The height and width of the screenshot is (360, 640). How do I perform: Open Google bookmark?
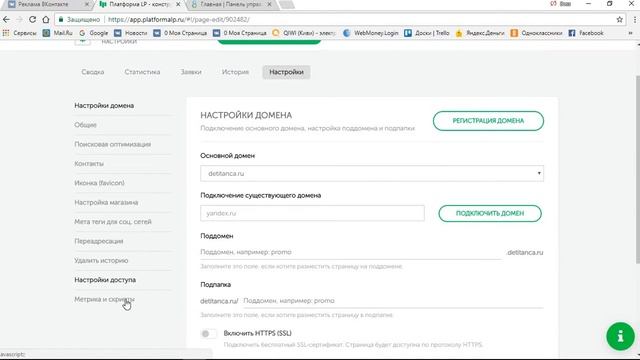click(x=93, y=33)
